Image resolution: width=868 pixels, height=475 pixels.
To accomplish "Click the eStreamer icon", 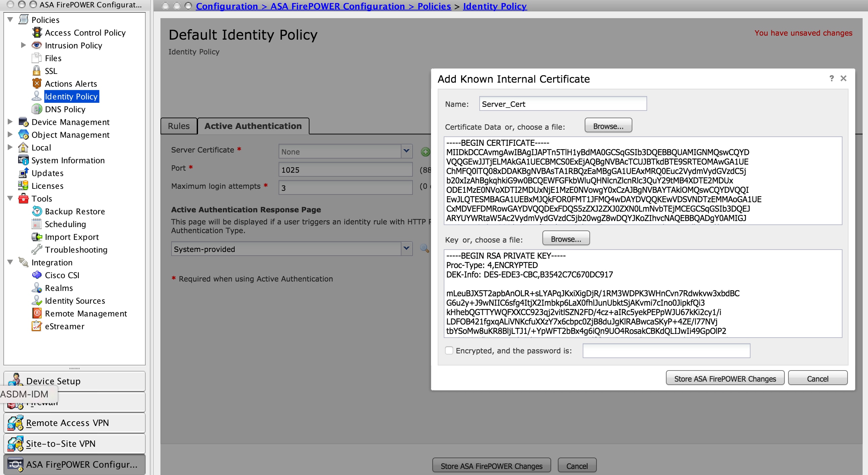I will tap(37, 326).
